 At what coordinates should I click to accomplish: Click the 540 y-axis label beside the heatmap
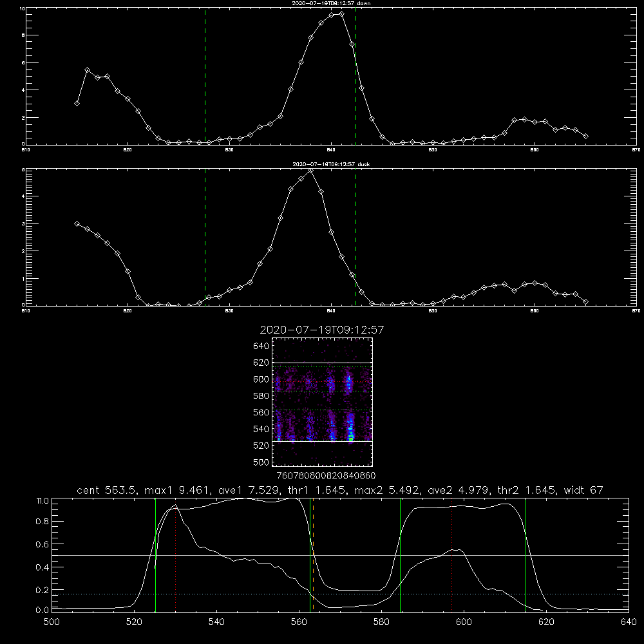[x=261, y=429]
